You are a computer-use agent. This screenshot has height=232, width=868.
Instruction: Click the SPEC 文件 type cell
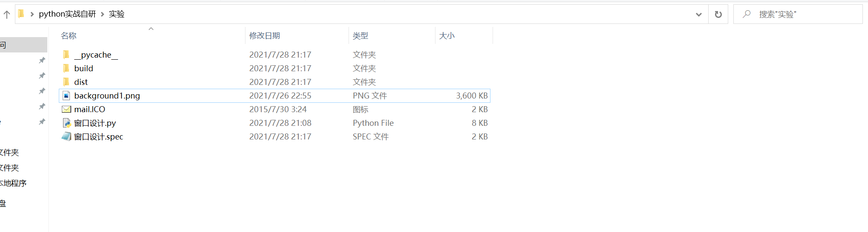tap(371, 136)
